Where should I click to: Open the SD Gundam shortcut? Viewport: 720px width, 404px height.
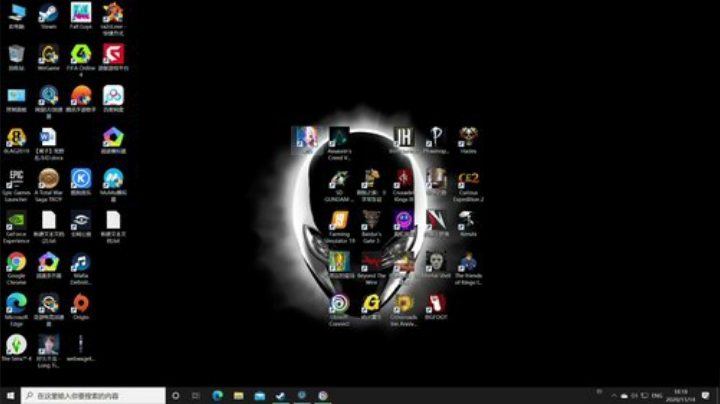[x=339, y=185]
